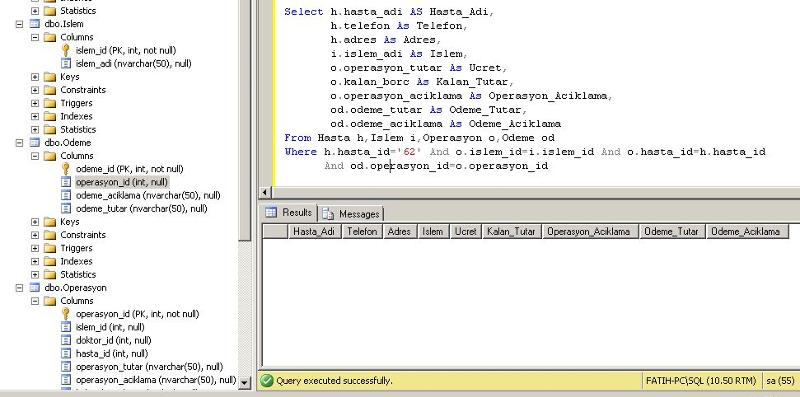Click the green success checkmark in status bar
The width and height of the screenshot is (800, 397).
(x=267, y=381)
